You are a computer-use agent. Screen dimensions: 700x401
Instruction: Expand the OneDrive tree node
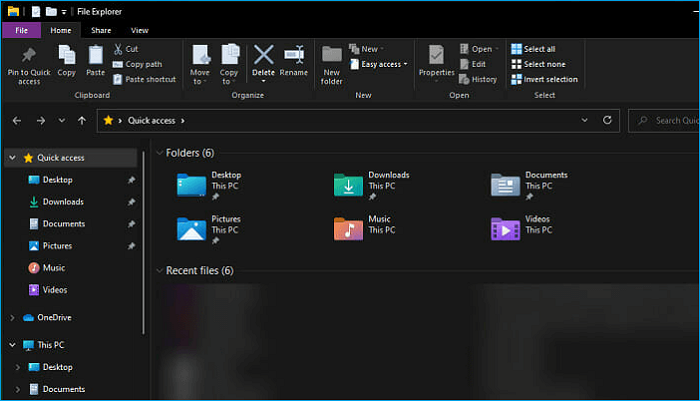click(x=12, y=317)
